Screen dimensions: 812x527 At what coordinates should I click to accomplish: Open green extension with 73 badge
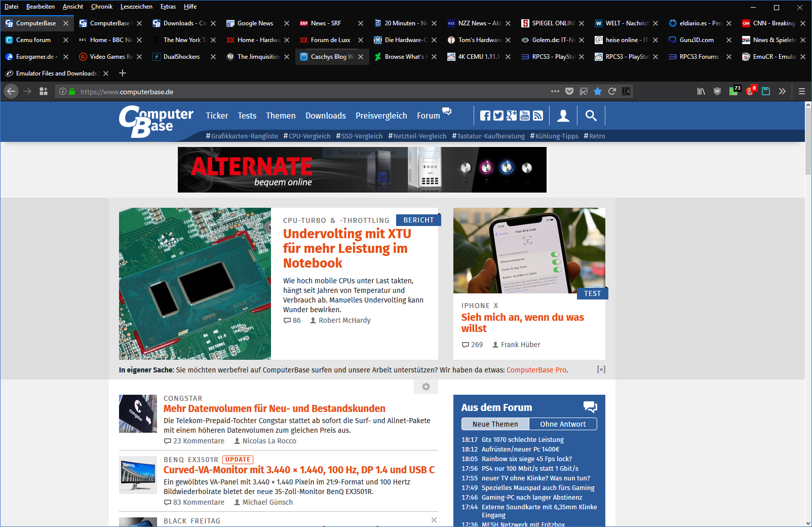click(734, 91)
